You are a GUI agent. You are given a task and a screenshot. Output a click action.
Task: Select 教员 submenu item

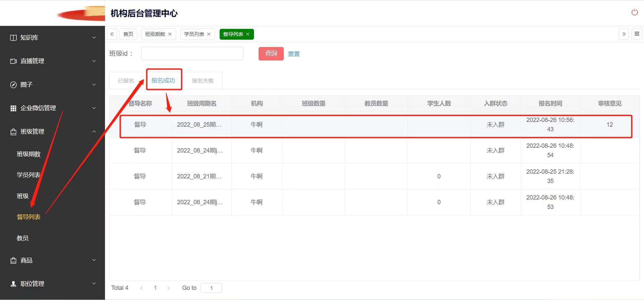[x=22, y=238]
